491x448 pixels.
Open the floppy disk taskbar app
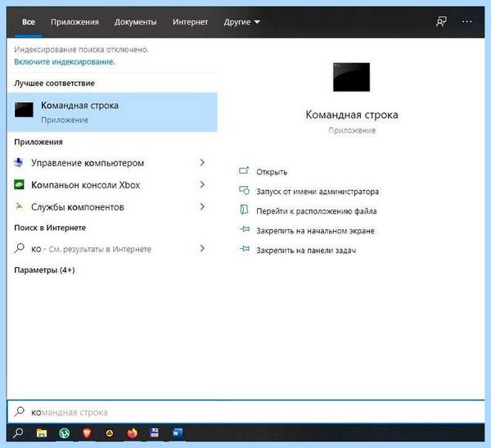(155, 433)
